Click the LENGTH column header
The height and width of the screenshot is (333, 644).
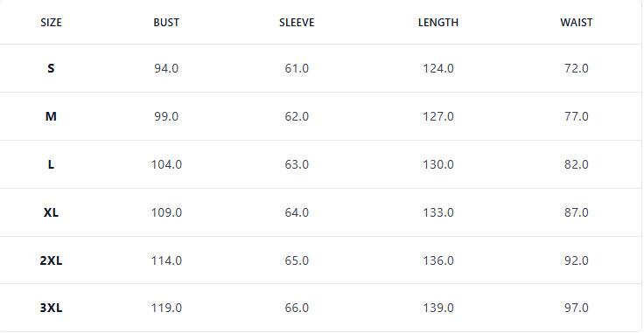coord(438,23)
